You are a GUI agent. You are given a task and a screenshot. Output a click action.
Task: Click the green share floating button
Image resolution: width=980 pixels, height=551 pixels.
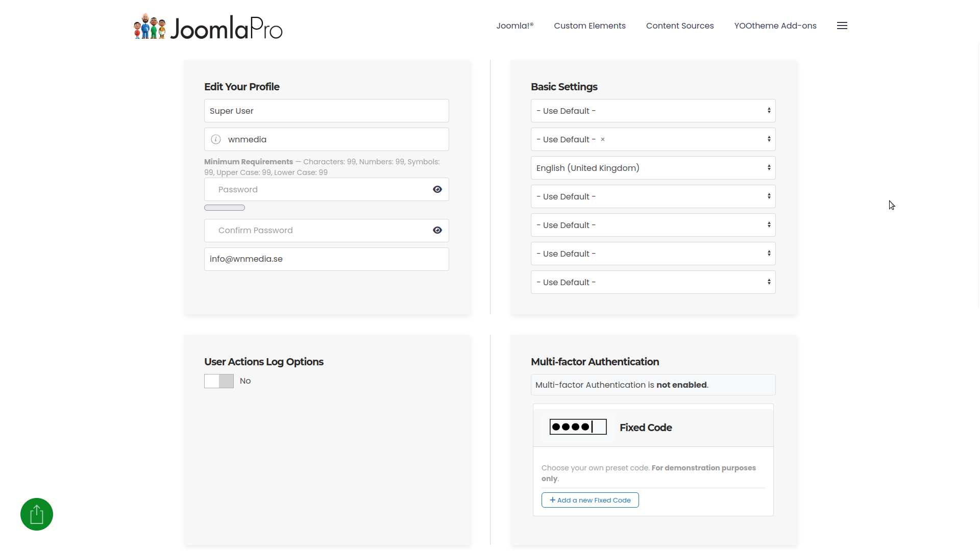pos(37,514)
